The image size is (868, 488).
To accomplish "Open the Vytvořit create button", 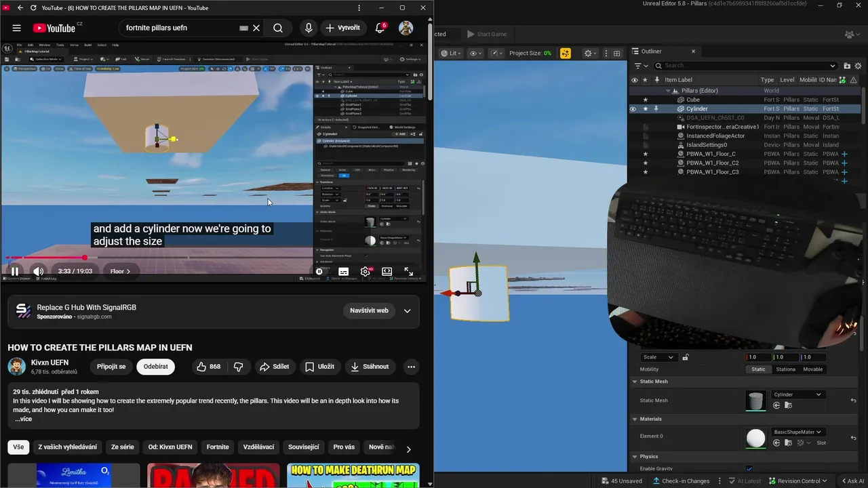I will [x=343, y=28].
